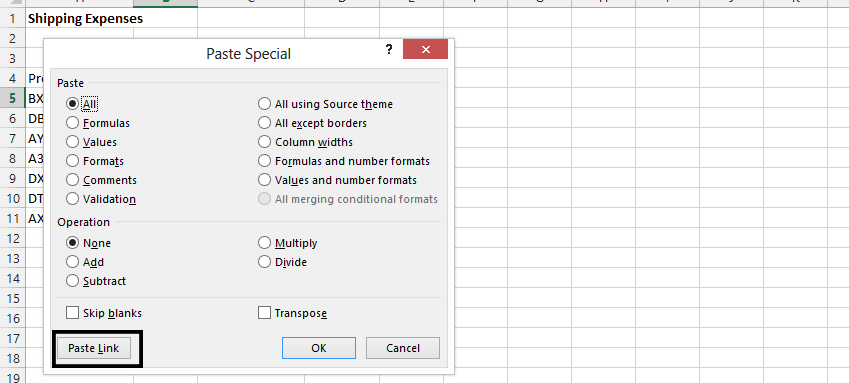Click the help question mark icon
This screenshot has width=849, height=383.
click(389, 49)
